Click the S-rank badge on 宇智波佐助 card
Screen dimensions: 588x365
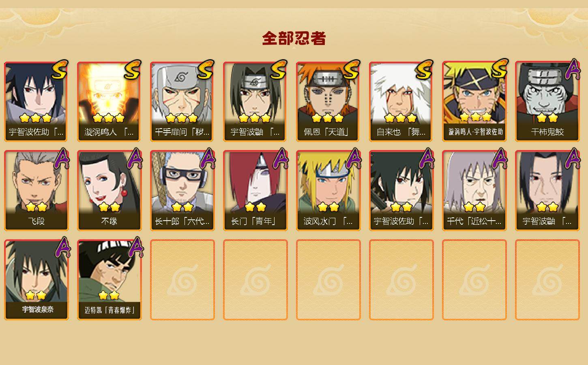click(60, 70)
